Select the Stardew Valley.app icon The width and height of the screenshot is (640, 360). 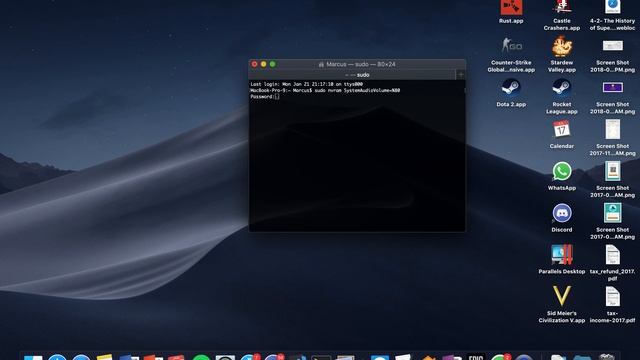562,46
